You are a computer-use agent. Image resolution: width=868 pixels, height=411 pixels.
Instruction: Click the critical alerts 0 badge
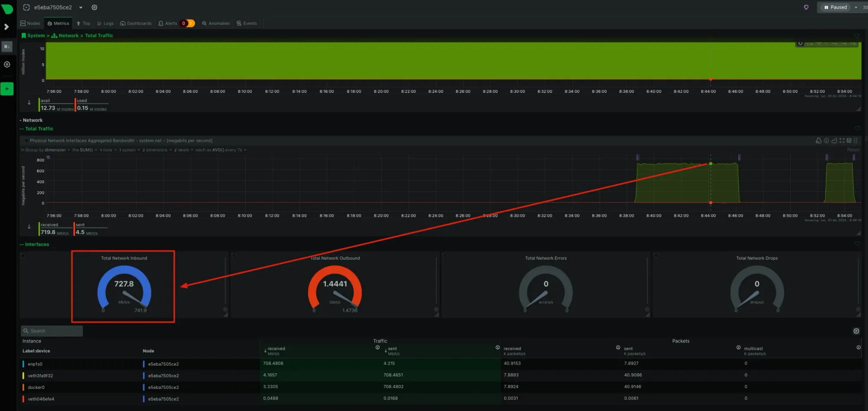coord(184,23)
